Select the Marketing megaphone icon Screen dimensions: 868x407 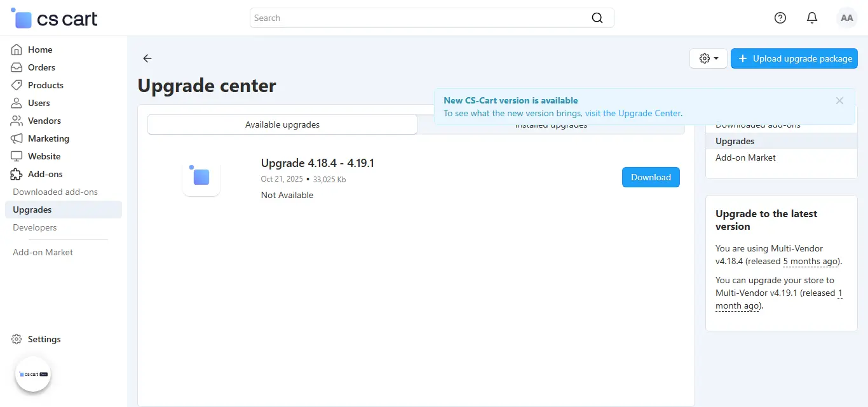click(x=17, y=138)
